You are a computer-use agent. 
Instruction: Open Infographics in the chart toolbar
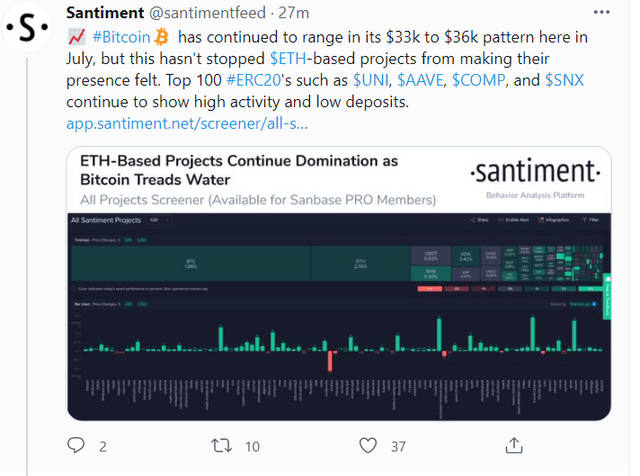(555, 220)
